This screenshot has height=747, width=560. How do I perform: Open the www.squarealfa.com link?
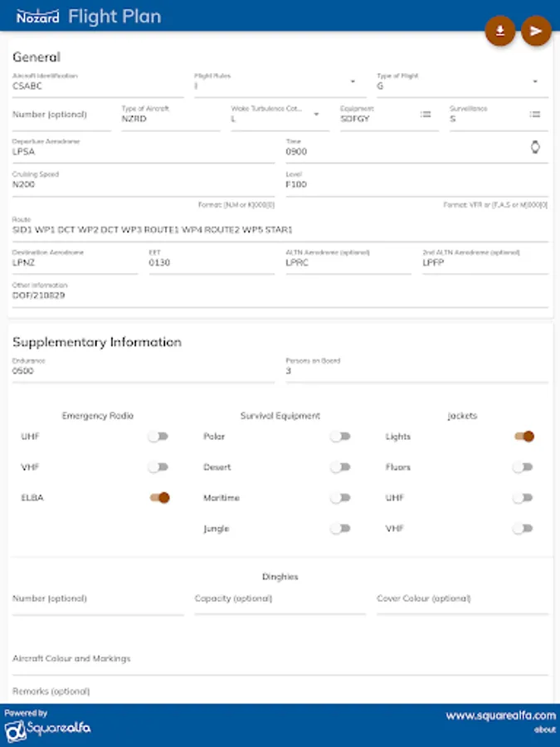(x=500, y=715)
